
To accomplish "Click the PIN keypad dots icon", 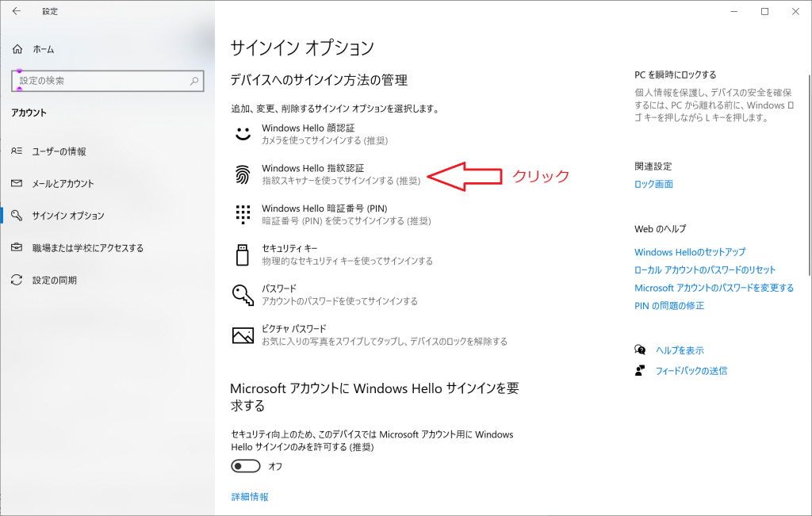I will tap(243, 214).
